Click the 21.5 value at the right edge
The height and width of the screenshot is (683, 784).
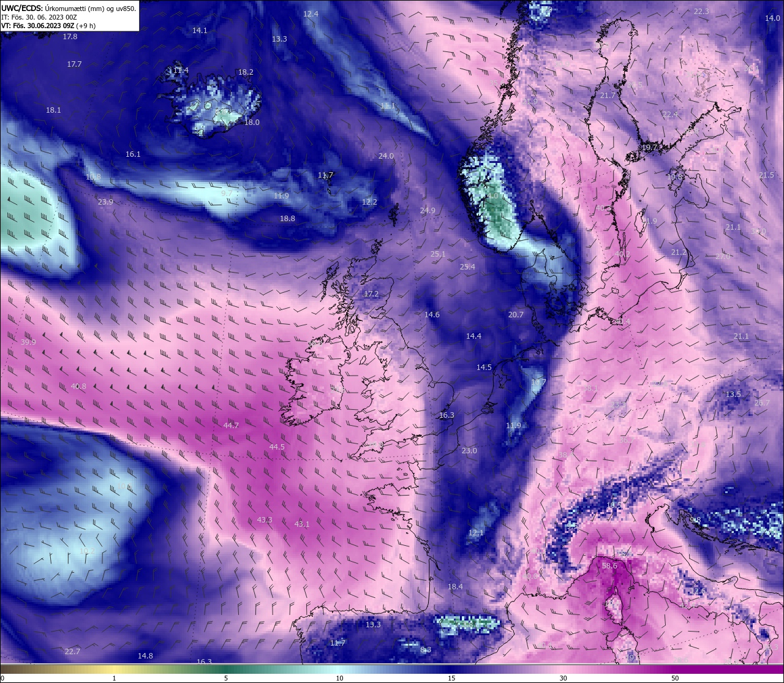point(766,175)
